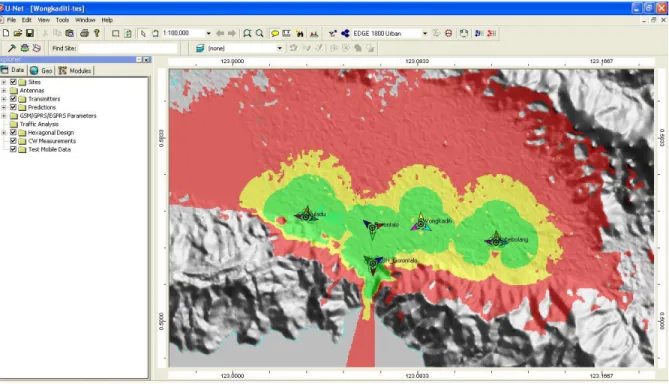Image resolution: width=669 pixels, height=384 pixels.
Task: Switch to the Modules tab
Action: pyautogui.click(x=75, y=70)
